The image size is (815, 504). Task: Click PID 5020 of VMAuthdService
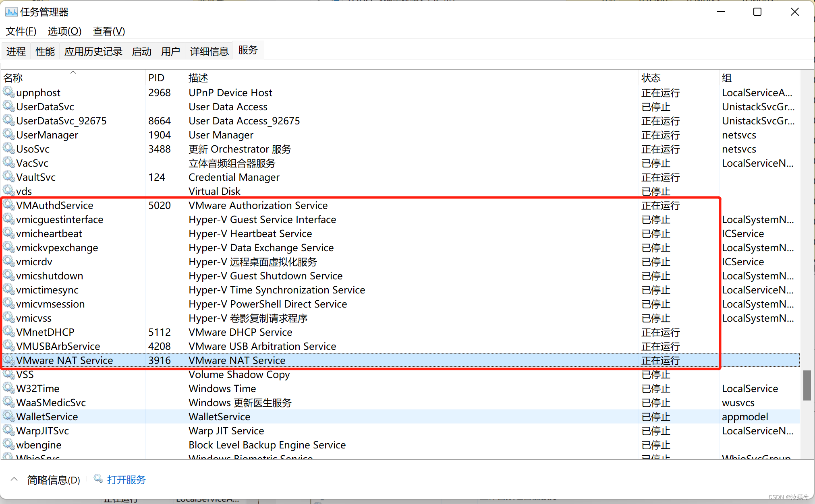pos(160,205)
